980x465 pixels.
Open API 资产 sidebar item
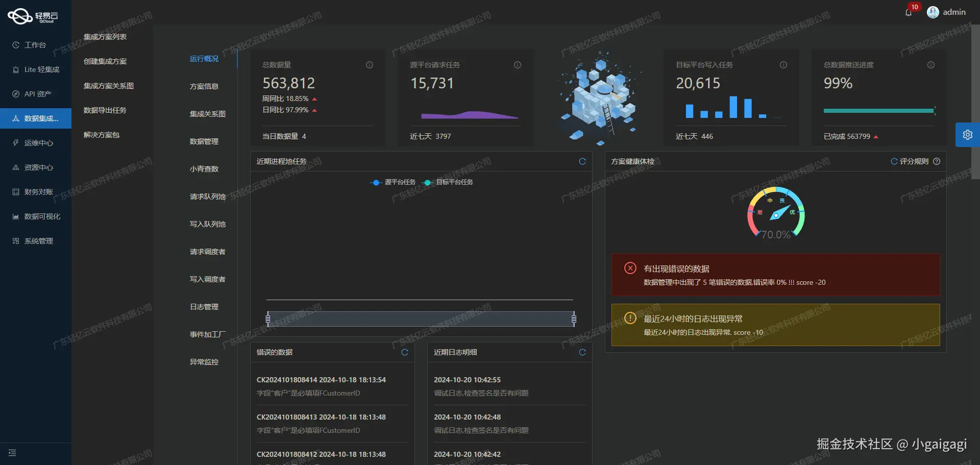pyautogui.click(x=36, y=94)
